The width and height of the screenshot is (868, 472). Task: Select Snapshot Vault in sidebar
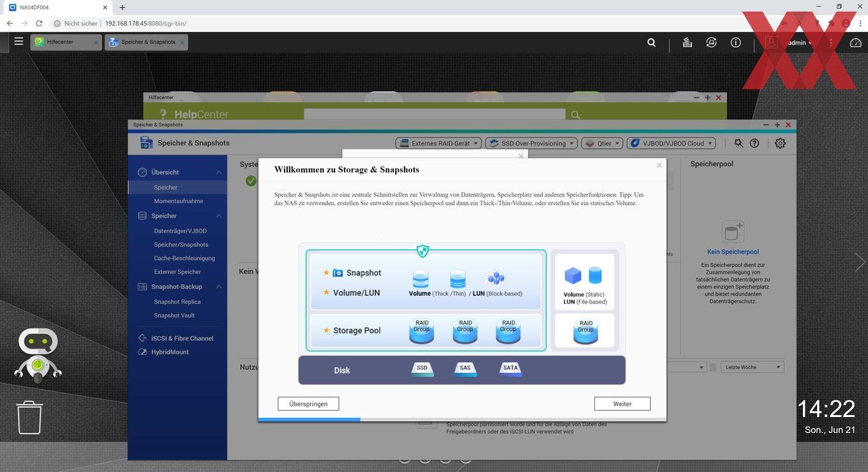coord(174,316)
